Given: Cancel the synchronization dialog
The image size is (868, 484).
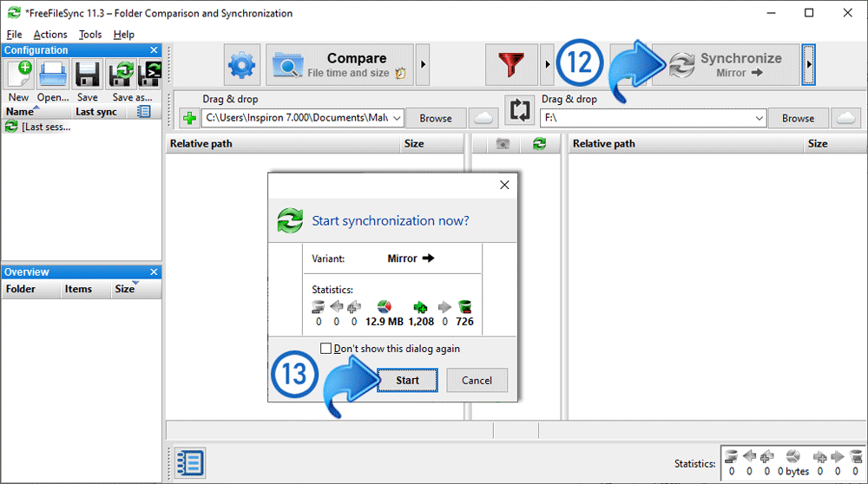Looking at the screenshot, I should [477, 381].
